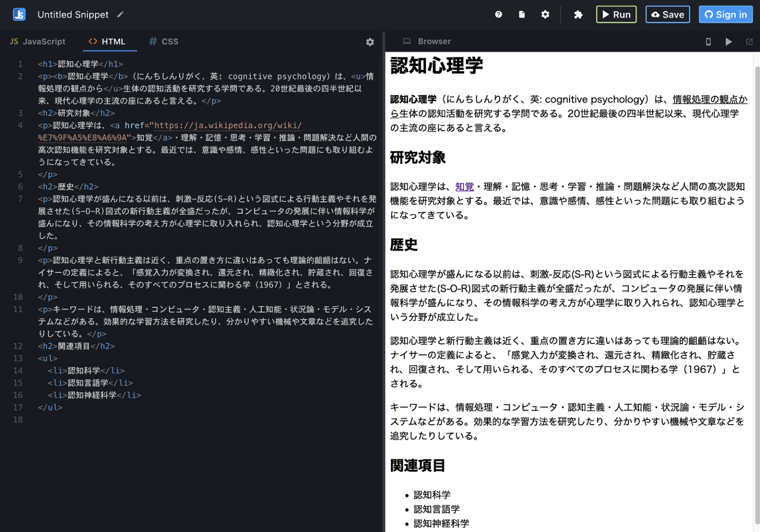Click the JS logo in top-left corner
The image size is (760, 532).
pos(19,14)
